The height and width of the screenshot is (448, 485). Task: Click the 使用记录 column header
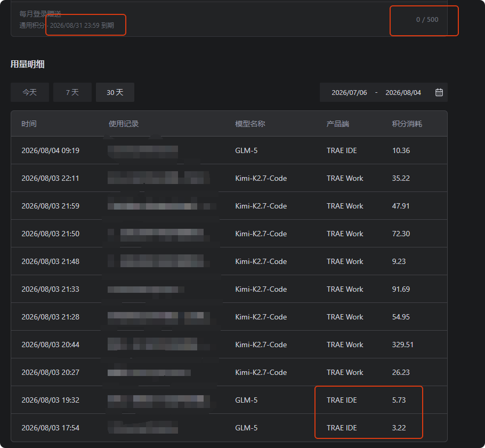pos(124,124)
